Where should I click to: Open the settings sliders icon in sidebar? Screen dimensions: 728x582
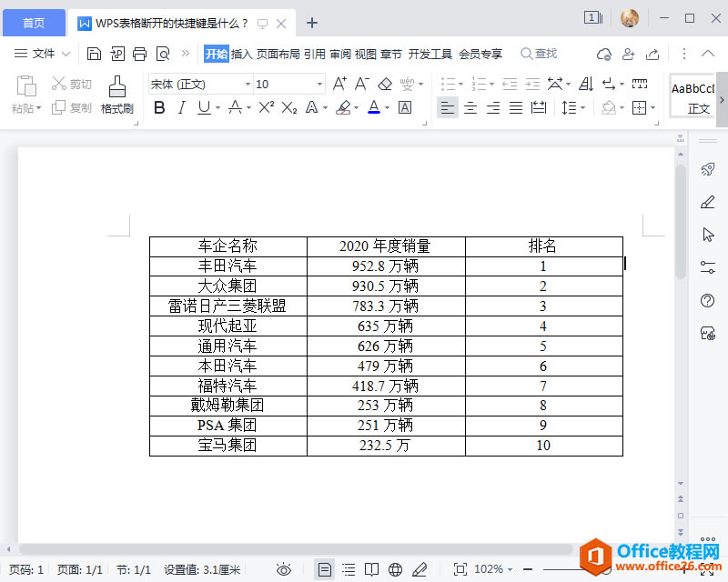point(708,267)
